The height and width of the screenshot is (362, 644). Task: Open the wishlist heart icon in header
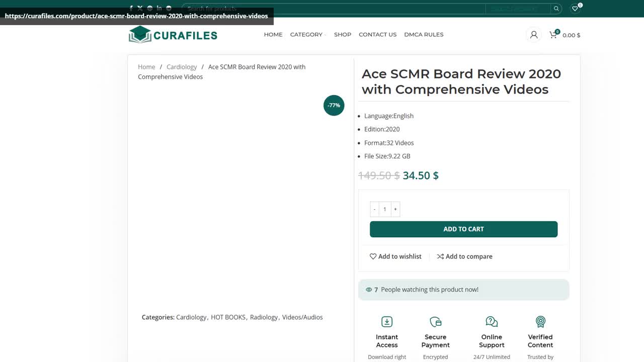[575, 9]
